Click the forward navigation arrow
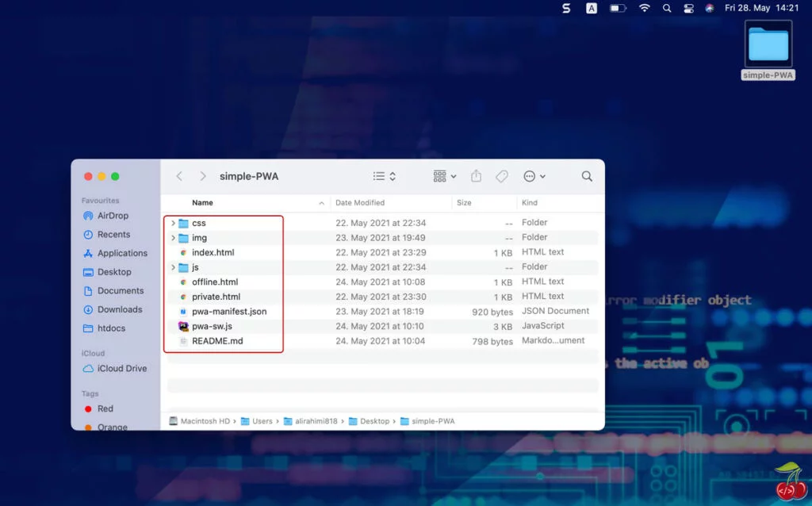The width and height of the screenshot is (812, 506). click(x=203, y=176)
